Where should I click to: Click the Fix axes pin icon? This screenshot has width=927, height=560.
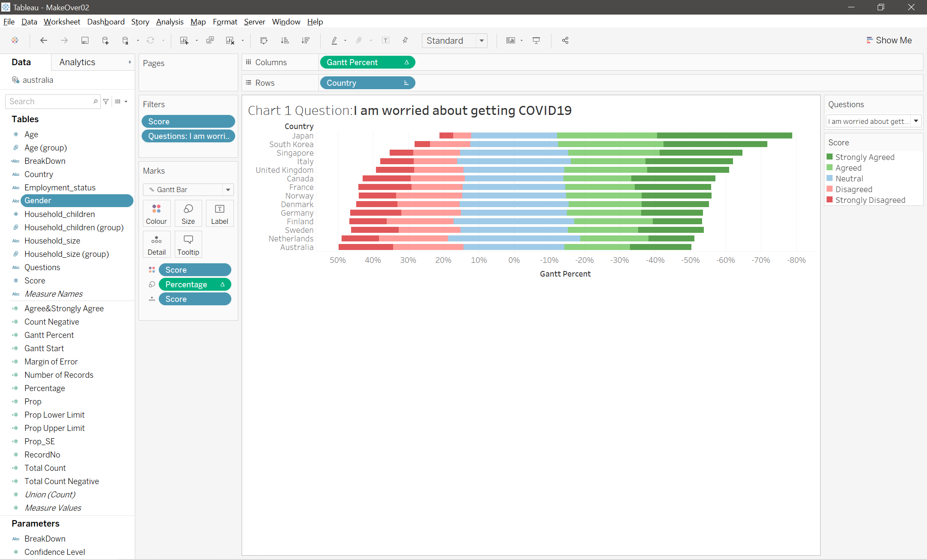[x=405, y=40]
